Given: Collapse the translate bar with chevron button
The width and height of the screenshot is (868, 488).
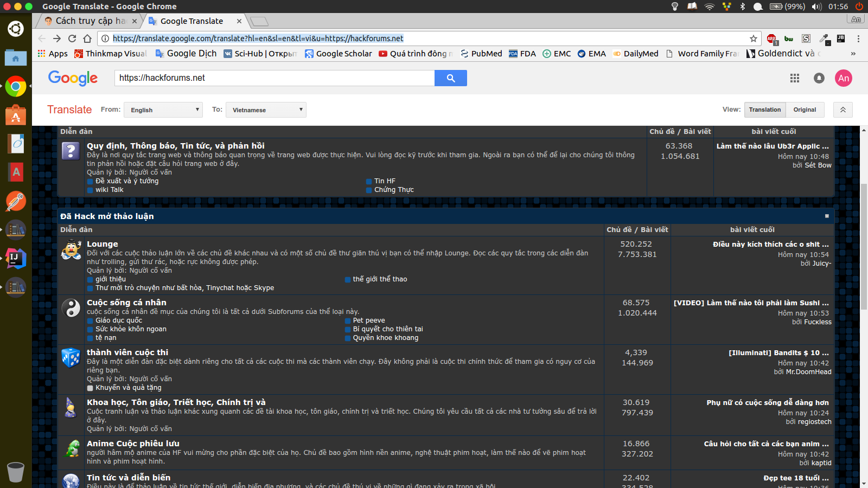Looking at the screenshot, I should [x=843, y=110].
